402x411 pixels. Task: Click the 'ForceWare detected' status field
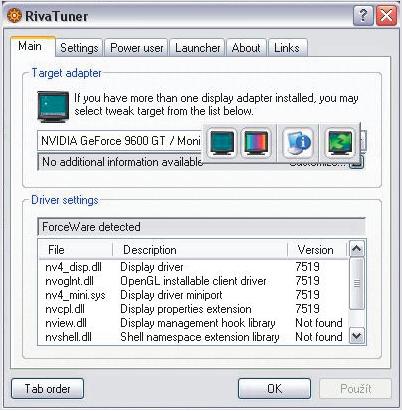pos(201,227)
